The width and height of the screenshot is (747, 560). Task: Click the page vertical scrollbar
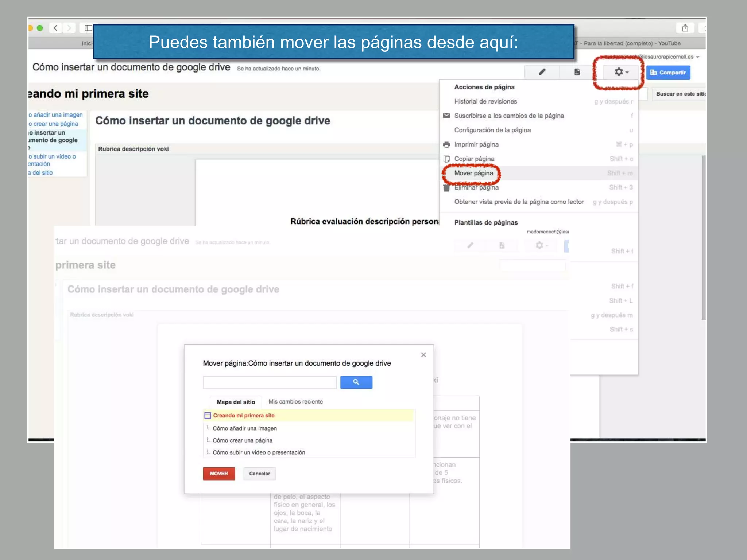(x=704, y=238)
